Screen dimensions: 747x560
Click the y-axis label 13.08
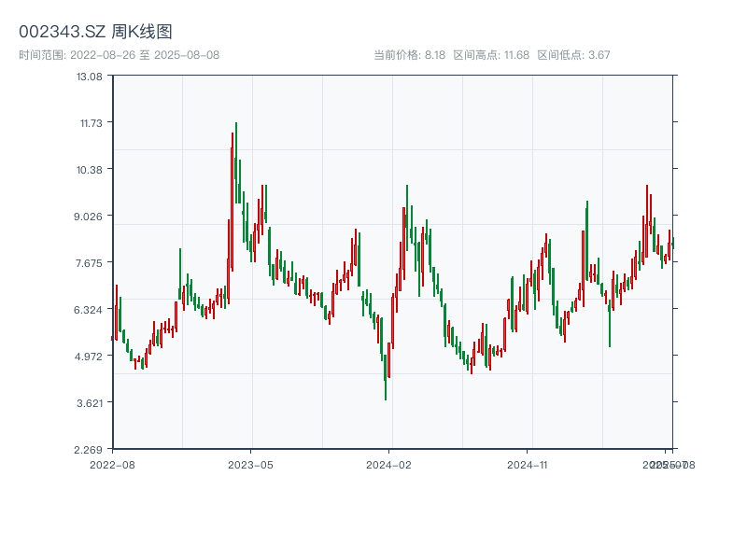pos(90,77)
